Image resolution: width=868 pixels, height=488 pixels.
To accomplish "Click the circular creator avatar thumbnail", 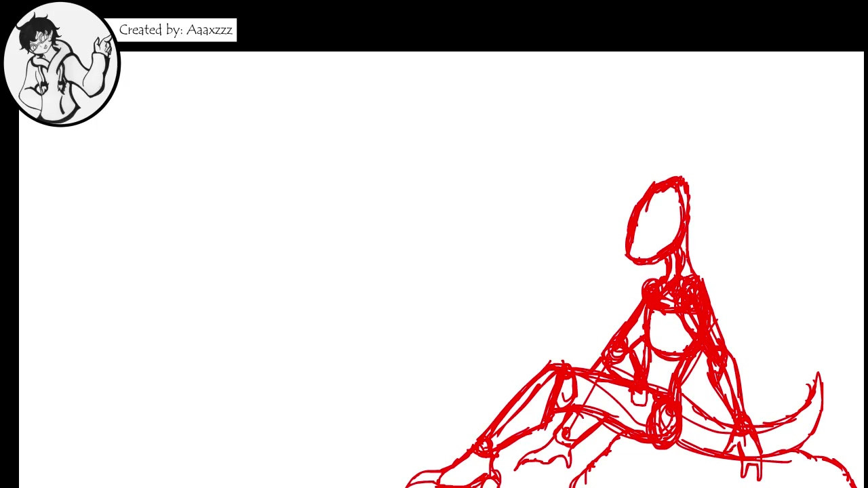I will coord(62,64).
